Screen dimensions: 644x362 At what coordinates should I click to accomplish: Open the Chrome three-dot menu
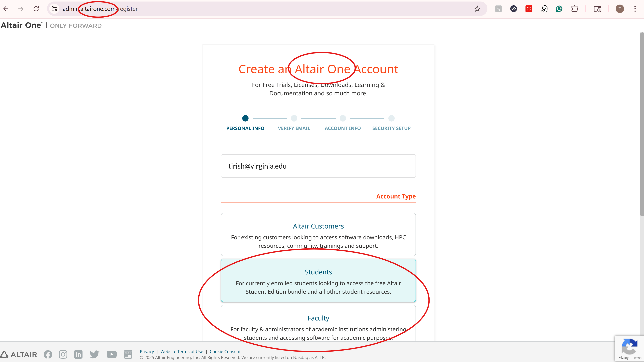click(x=635, y=9)
